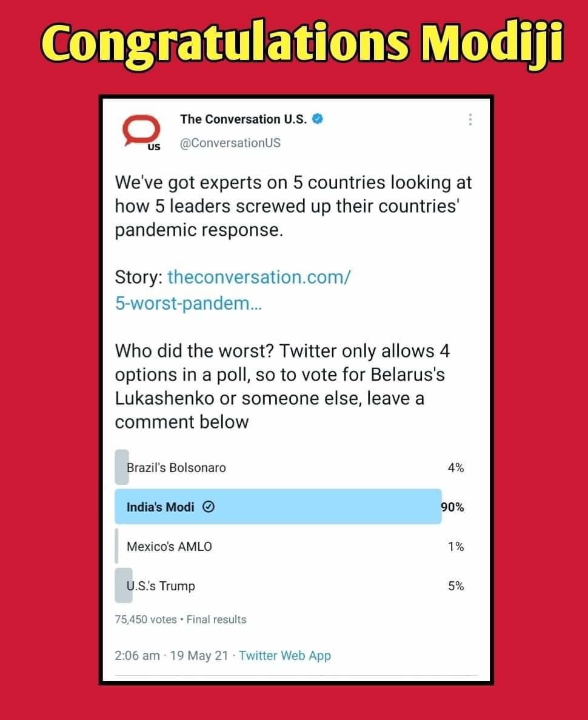
Task: Open The Conversation U.S. profile avatar
Action: pyautogui.click(x=141, y=132)
